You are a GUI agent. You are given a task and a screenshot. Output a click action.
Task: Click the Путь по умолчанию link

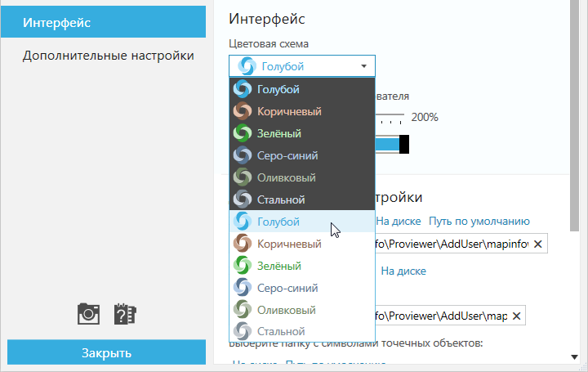tap(479, 221)
